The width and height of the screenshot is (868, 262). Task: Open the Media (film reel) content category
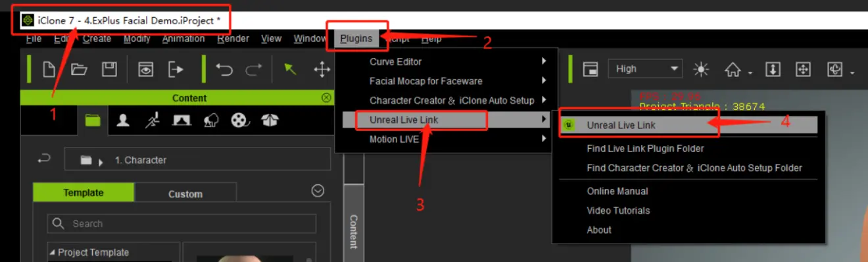(x=240, y=120)
